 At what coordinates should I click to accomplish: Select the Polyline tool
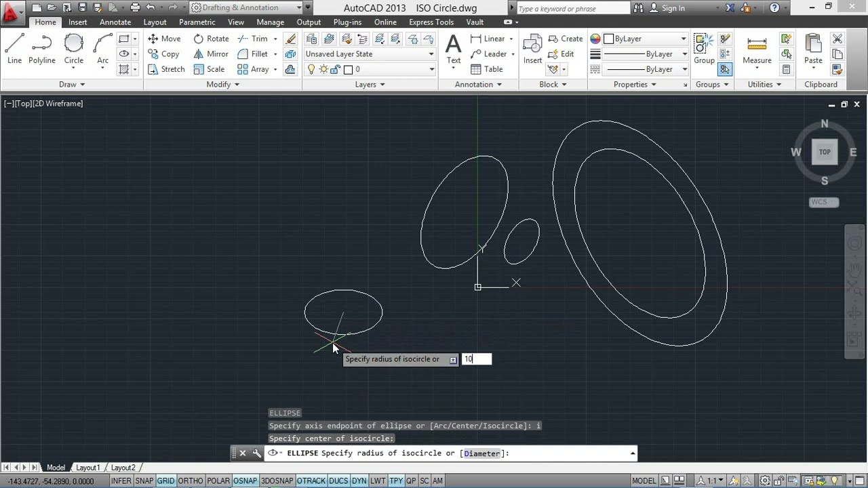(41, 49)
